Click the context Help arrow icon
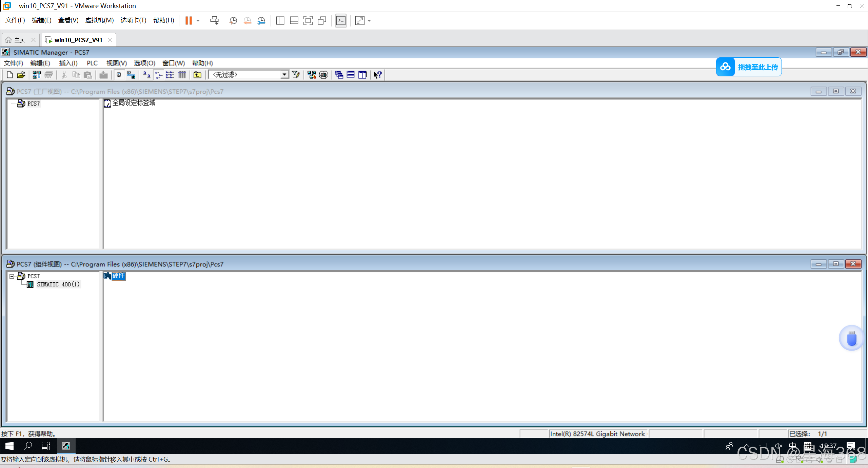Viewport: 868px width, 468px height. pos(378,75)
